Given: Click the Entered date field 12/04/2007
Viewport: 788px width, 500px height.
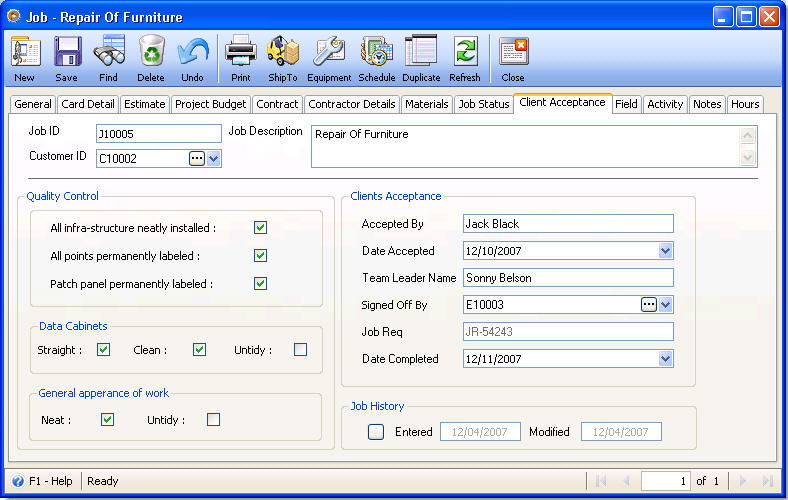Looking at the screenshot, I should [480, 432].
